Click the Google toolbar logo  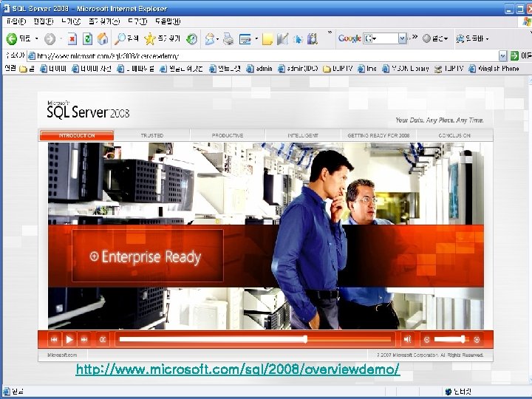pyautogui.click(x=349, y=38)
